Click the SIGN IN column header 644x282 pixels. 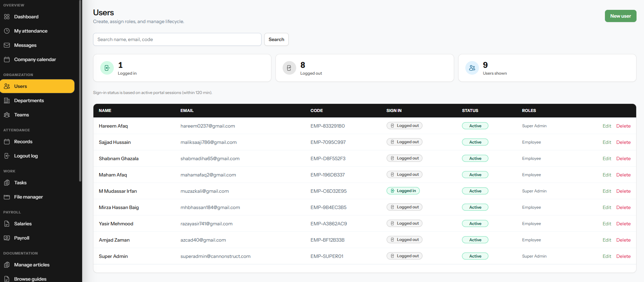pyautogui.click(x=394, y=111)
